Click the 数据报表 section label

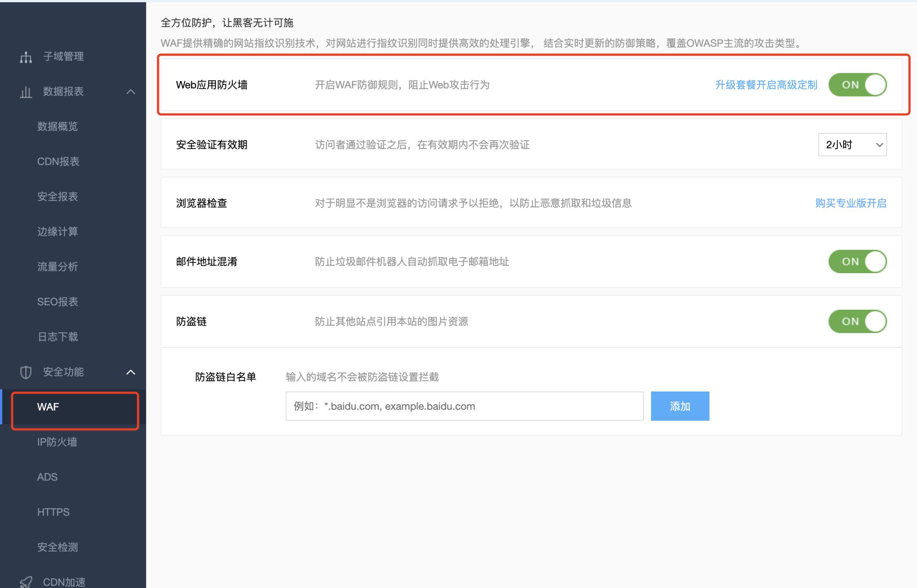[63, 92]
